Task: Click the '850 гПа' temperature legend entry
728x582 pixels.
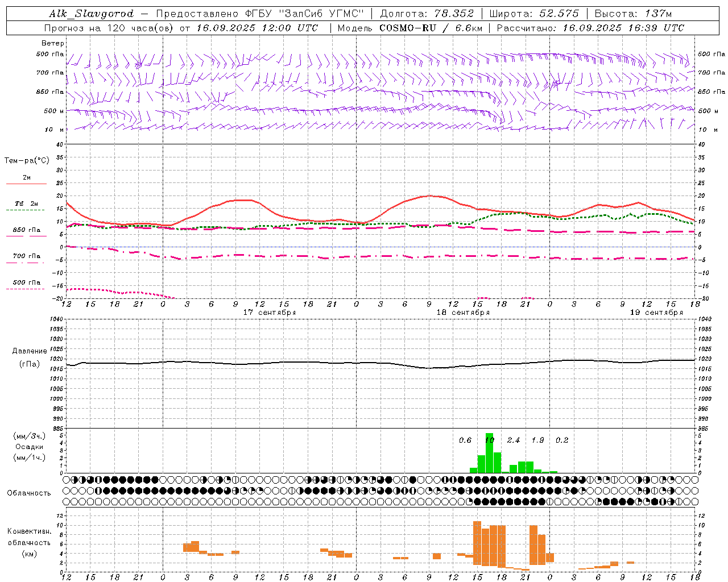Action: [27, 230]
